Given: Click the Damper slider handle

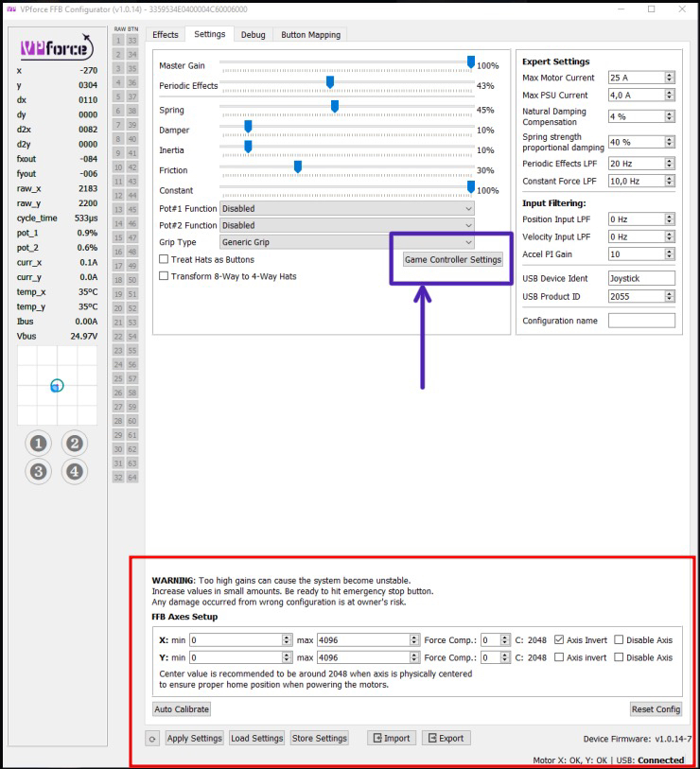Looking at the screenshot, I should [x=248, y=126].
